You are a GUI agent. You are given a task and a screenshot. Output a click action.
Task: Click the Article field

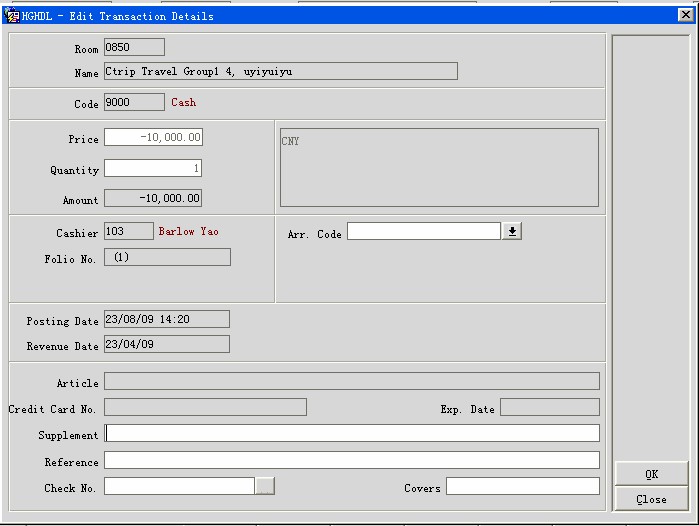pos(352,381)
